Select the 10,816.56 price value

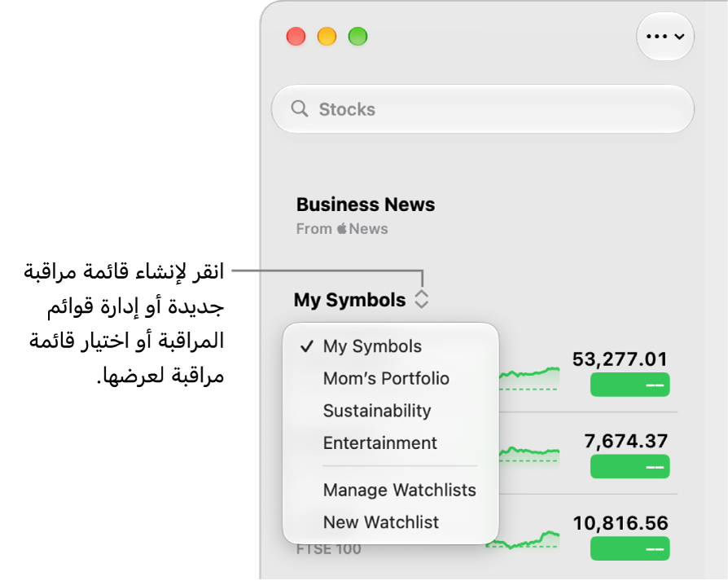pos(621,523)
